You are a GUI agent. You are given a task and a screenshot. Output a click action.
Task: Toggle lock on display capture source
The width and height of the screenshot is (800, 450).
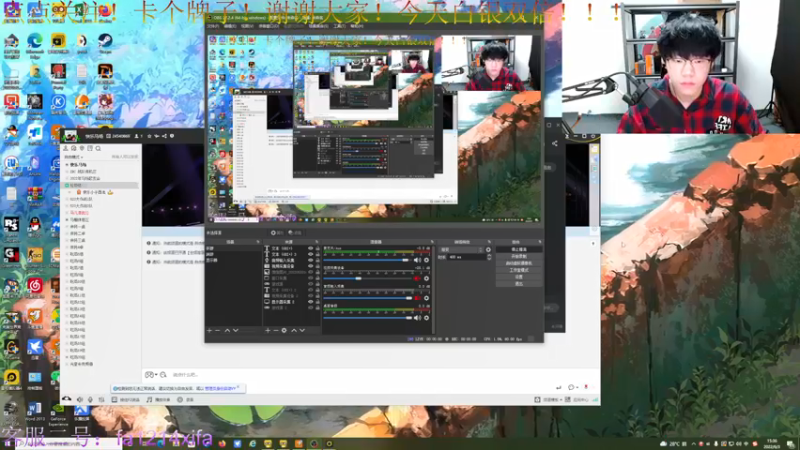(x=317, y=302)
